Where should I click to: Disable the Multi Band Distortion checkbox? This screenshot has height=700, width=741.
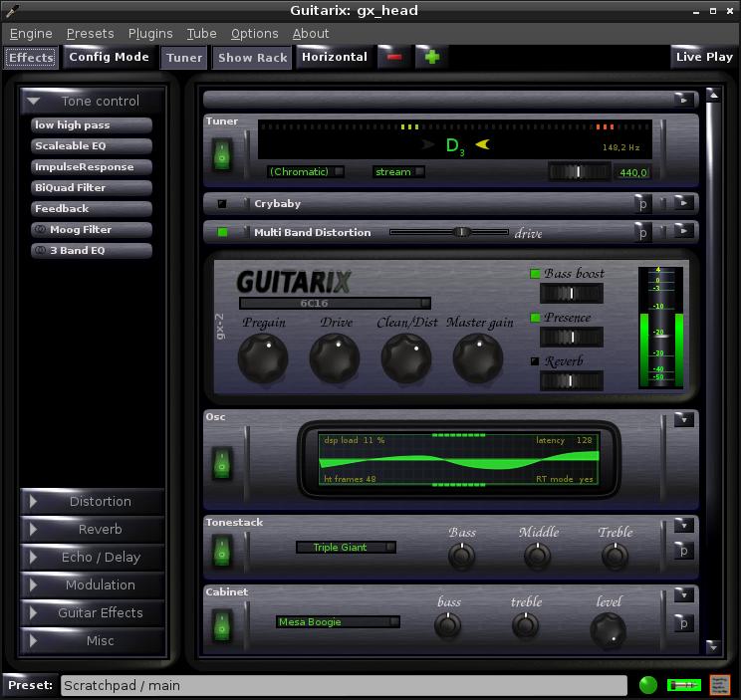coord(222,232)
